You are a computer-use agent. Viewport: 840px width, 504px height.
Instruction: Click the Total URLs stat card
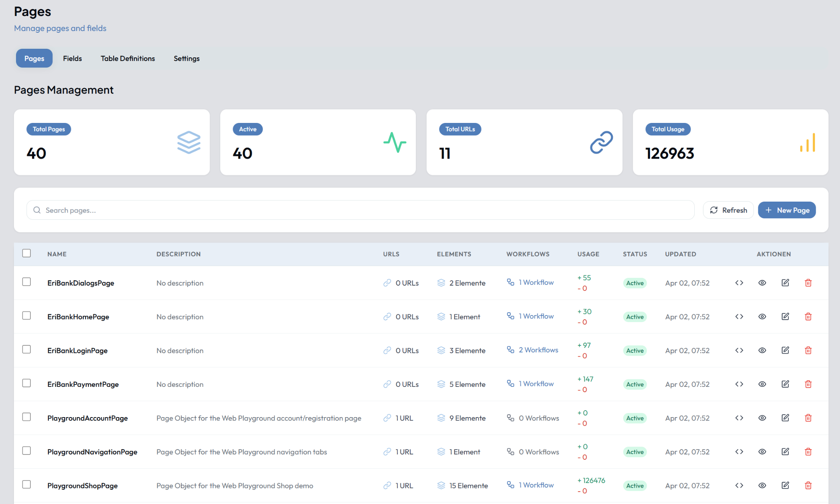click(x=524, y=142)
